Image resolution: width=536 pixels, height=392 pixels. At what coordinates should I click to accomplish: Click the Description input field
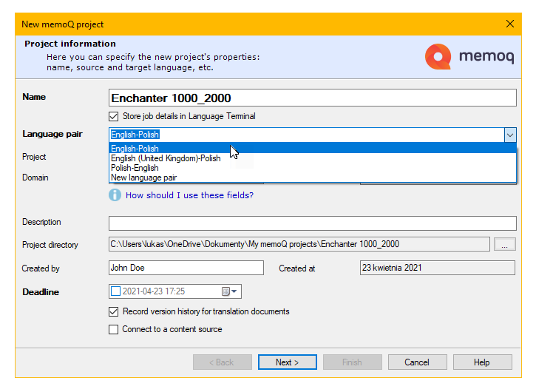(313, 223)
